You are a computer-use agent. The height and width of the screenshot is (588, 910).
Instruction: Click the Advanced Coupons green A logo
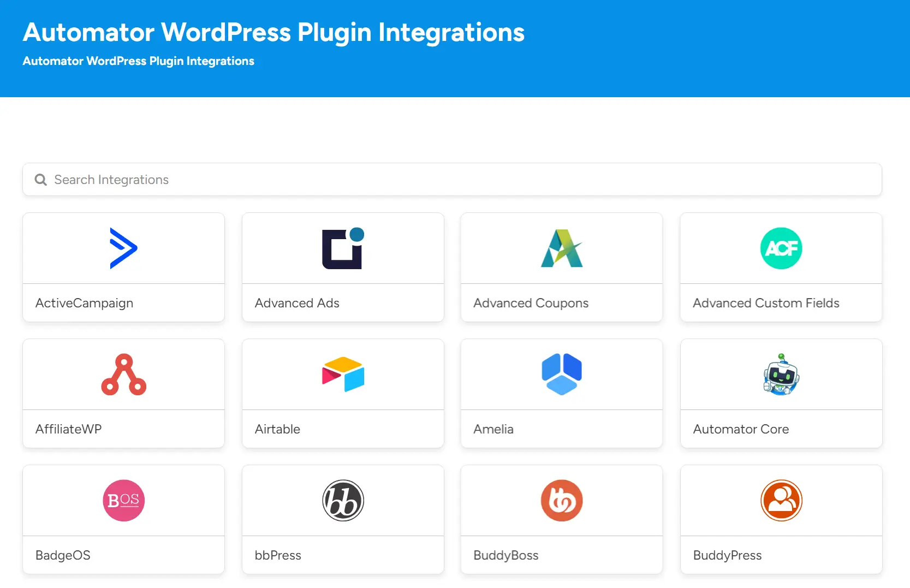click(x=562, y=248)
